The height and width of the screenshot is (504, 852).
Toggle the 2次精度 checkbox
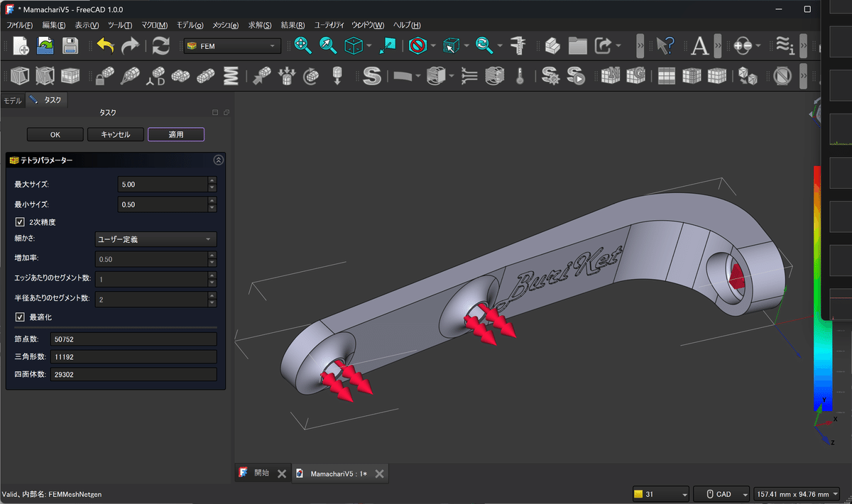[x=20, y=222]
